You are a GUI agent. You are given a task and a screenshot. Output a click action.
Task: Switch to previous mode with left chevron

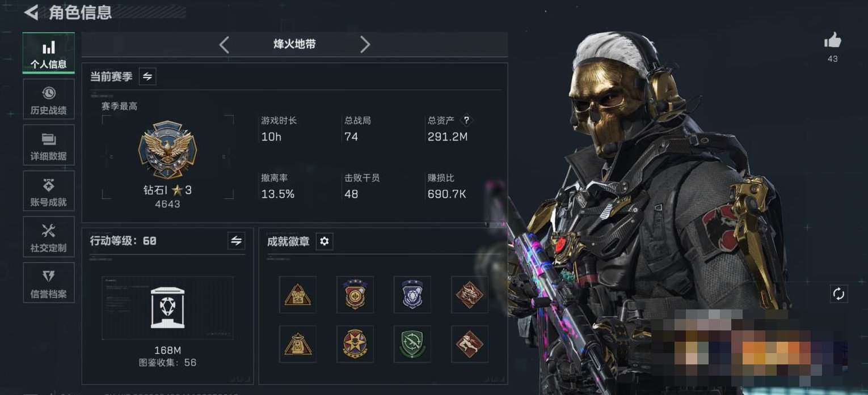click(x=225, y=45)
